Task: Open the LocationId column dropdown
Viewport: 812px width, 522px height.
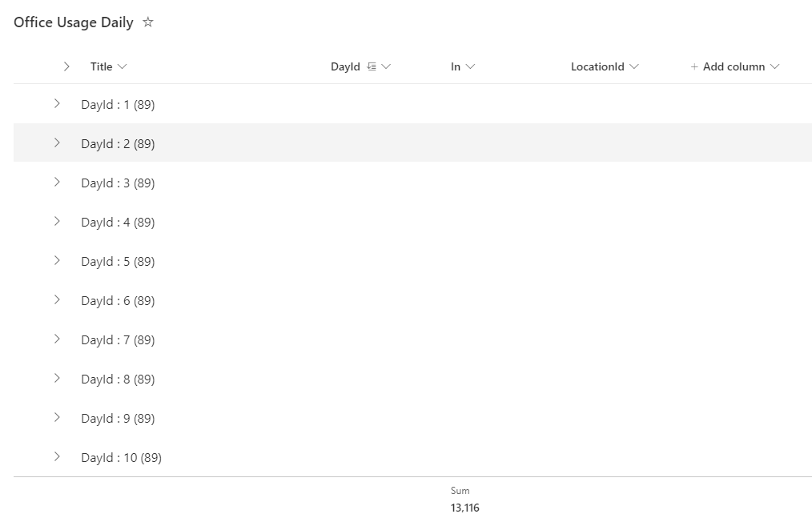Action: [x=634, y=67]
